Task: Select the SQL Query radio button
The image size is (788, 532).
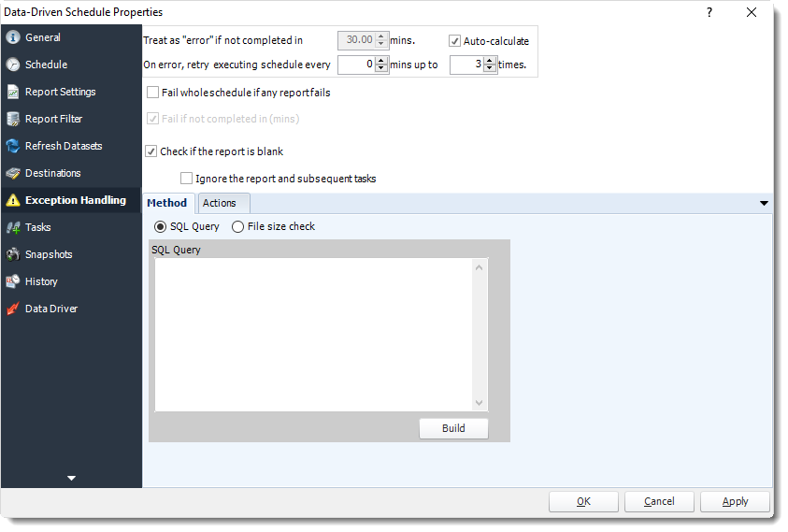Action: pyautogui.click(x=161, y=227)
